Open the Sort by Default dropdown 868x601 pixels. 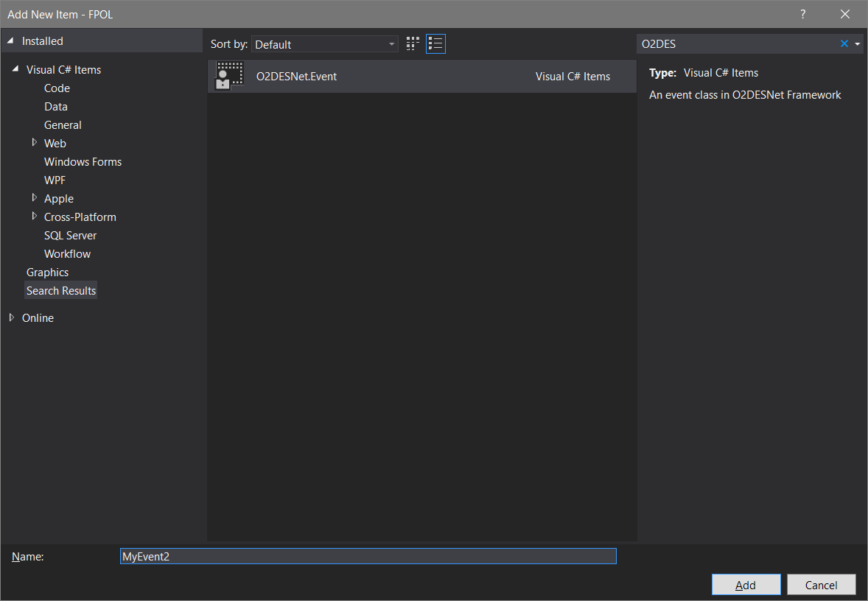324,44
